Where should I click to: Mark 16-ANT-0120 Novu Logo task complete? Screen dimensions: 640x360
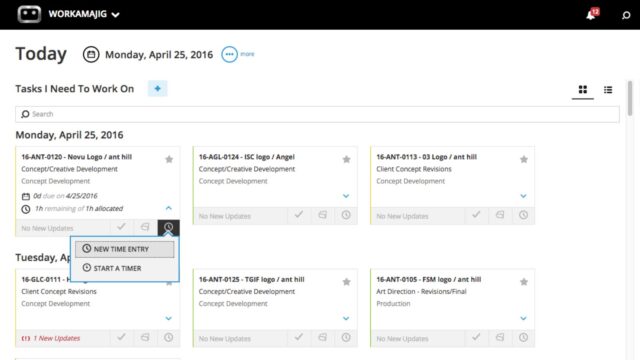pyautogui.click(x=121, y=227)
